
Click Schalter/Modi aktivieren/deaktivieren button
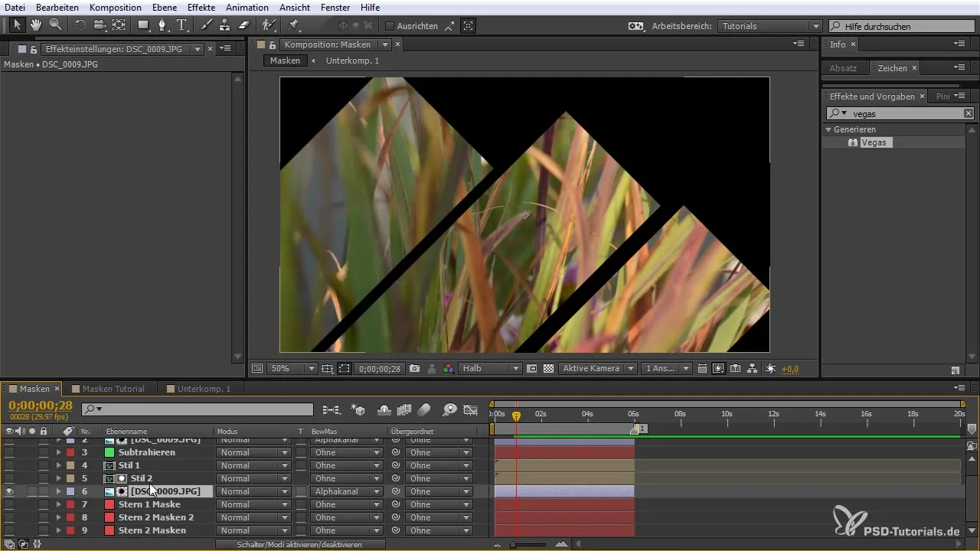(299, 544)
